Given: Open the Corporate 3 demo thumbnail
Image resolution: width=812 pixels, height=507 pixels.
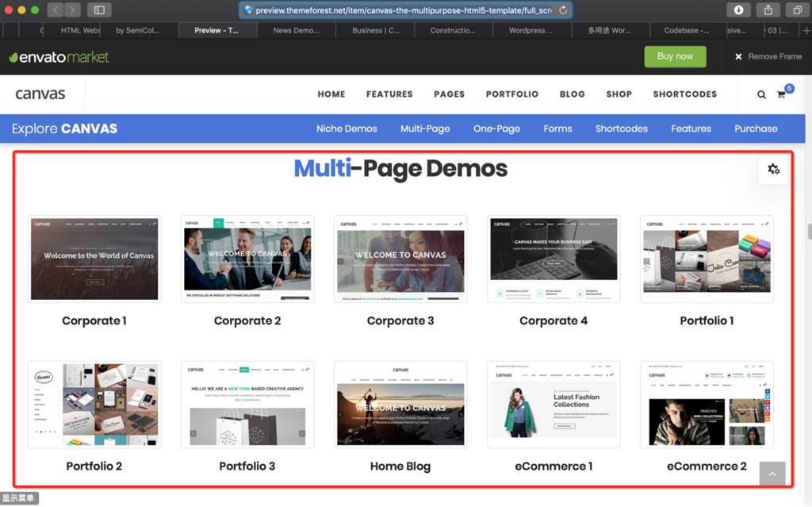Looking at the screenshot, I should point(400,259).
